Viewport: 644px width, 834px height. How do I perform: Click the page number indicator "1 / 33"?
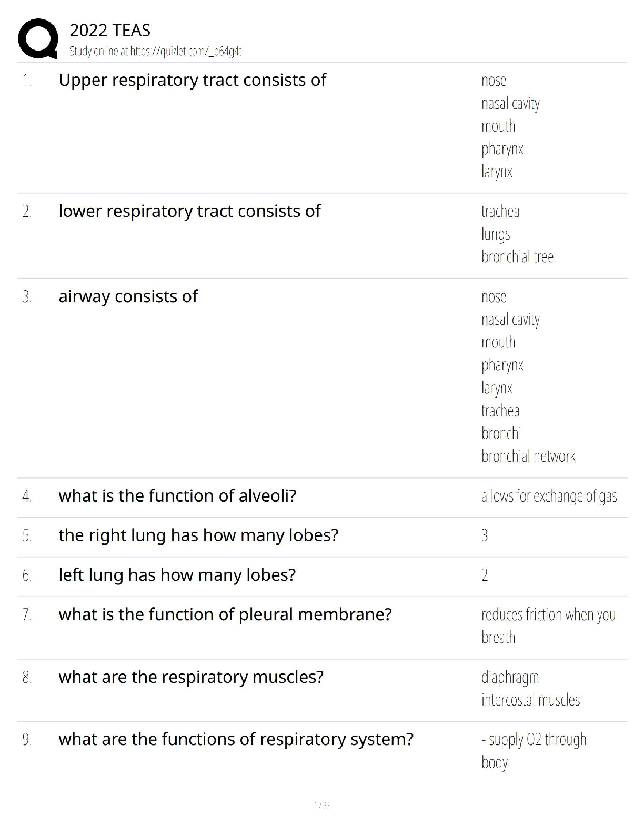click(321, 805)
